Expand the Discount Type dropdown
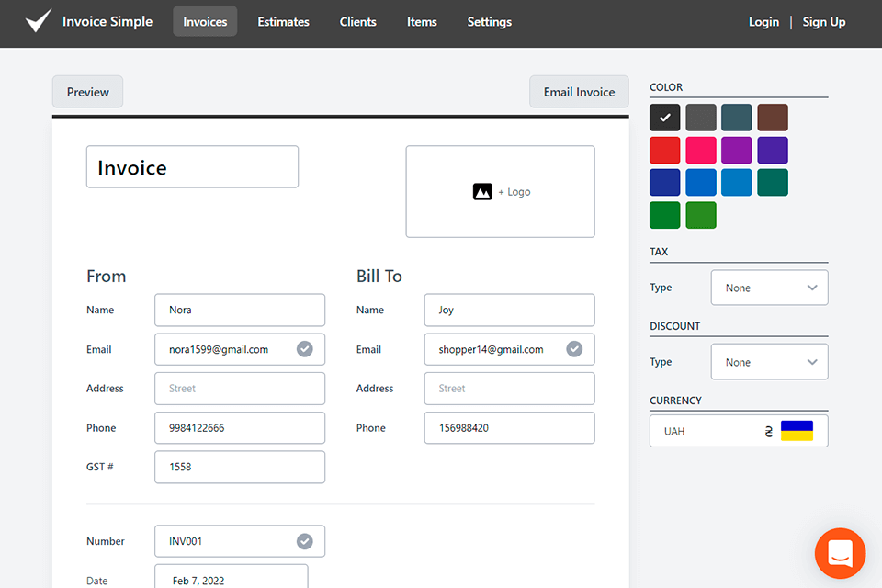 [769, 362]
